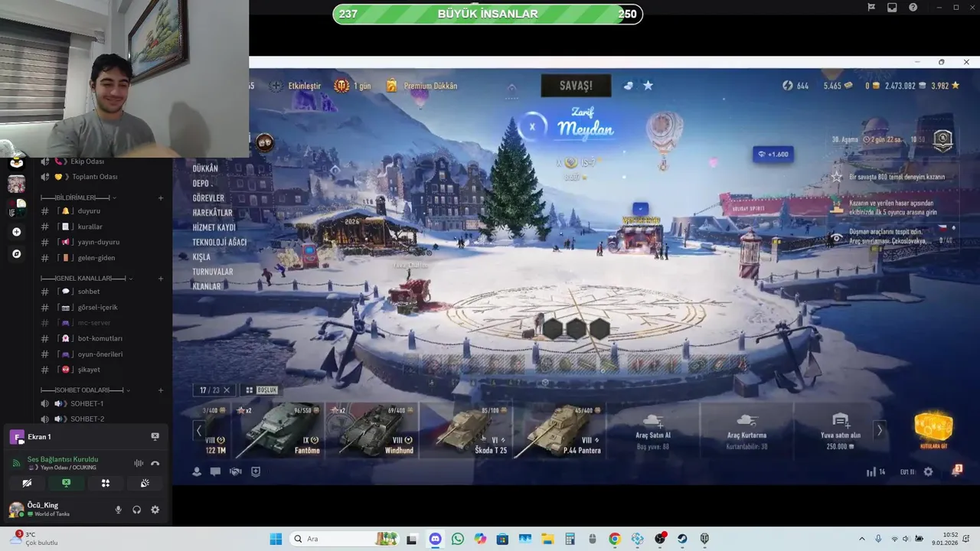980x551 pixels.
Task: Toggle Discord camera on
Action: coord(27,484)
